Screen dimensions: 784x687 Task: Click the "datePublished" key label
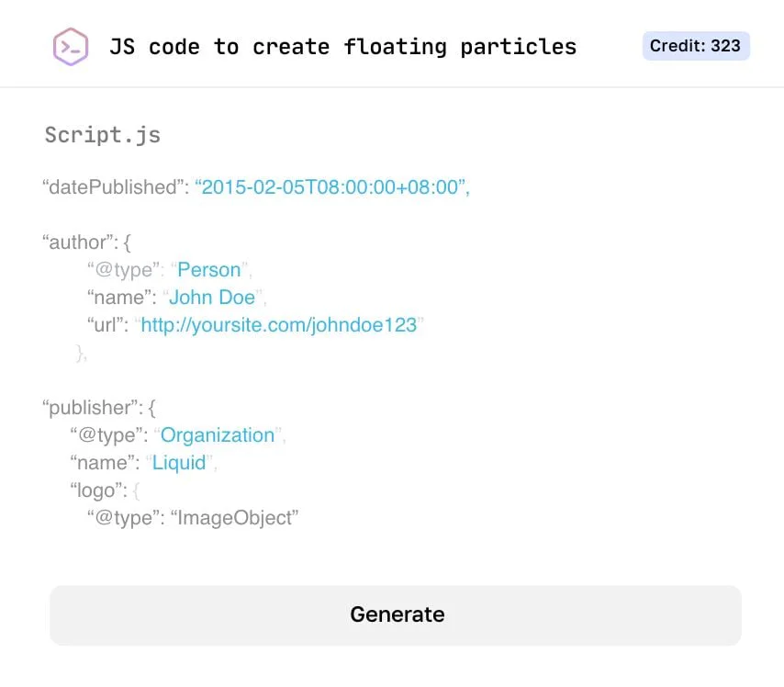(114, 186)
